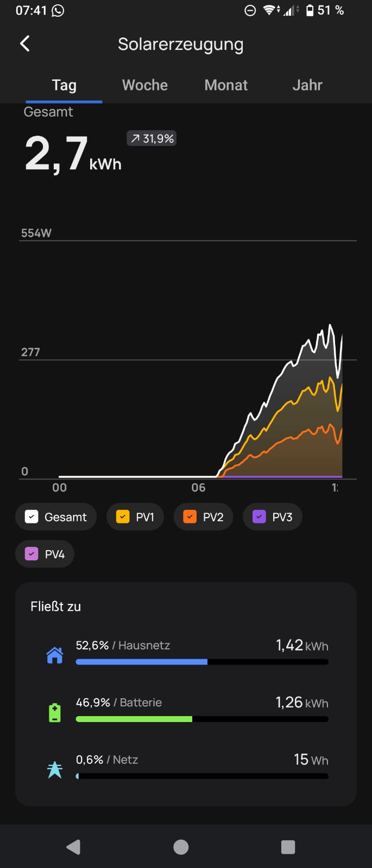
Task: Tap the WhatsApp status bar icon
Action: 58,10
